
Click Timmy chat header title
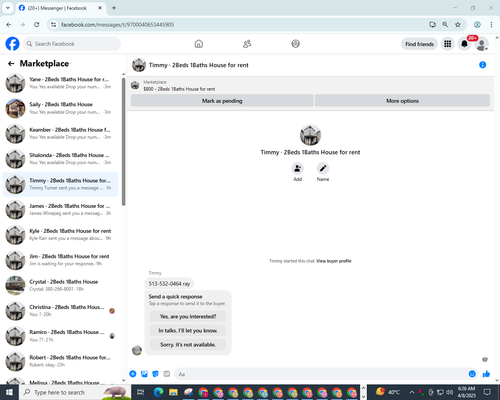199,65
